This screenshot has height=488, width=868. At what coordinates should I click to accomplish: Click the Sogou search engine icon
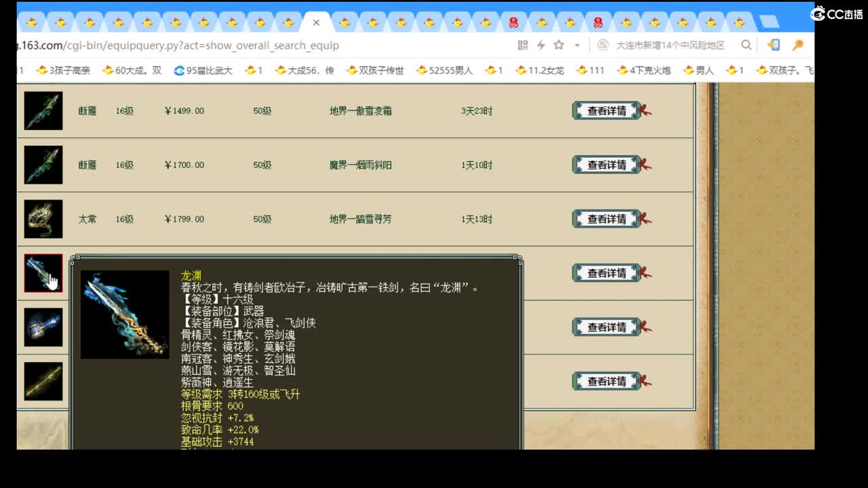[x=603, y=45]
